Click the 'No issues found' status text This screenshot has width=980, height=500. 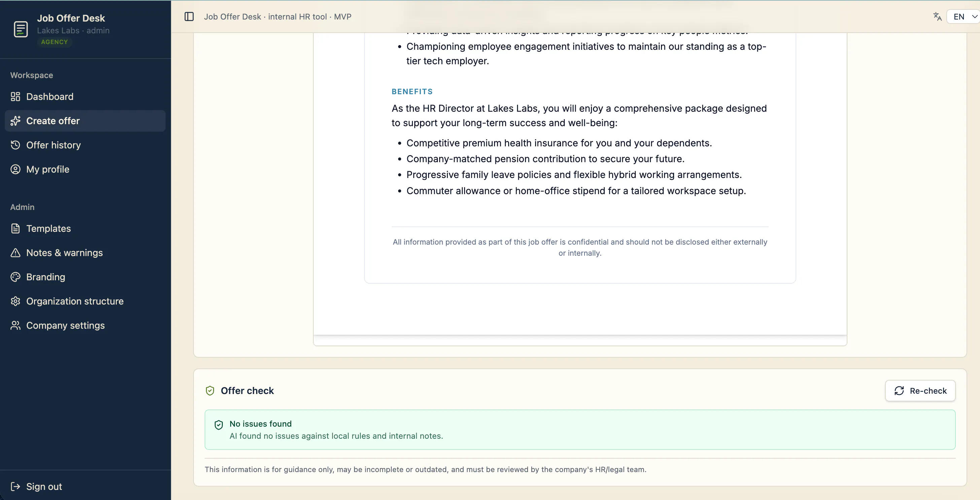click(x=260, y=424)
